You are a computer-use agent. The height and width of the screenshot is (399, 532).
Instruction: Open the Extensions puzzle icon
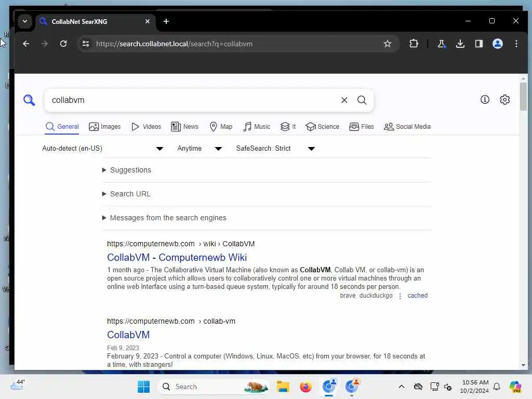point(414,44)
